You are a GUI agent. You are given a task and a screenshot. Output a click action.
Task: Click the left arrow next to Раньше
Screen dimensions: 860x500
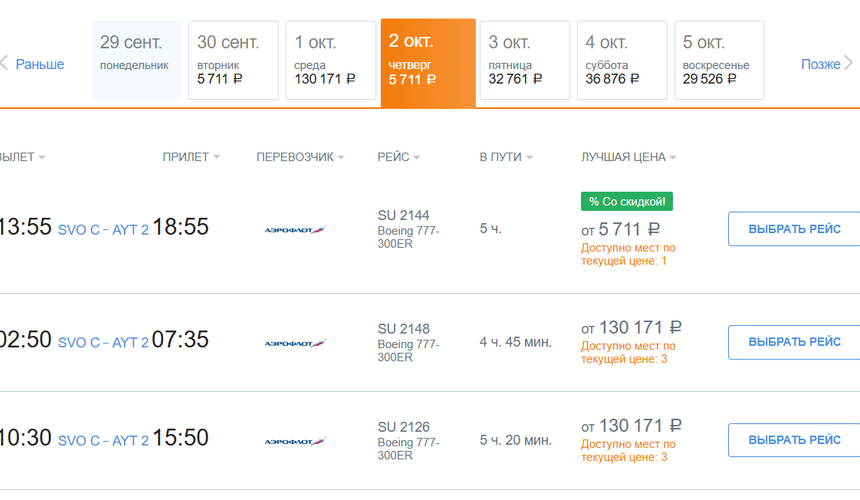coord(5,63)
